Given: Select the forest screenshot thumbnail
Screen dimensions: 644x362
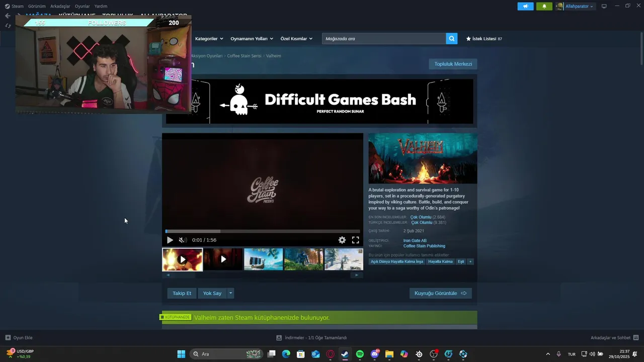Looking at the screenshot, I should pos(303,259).
